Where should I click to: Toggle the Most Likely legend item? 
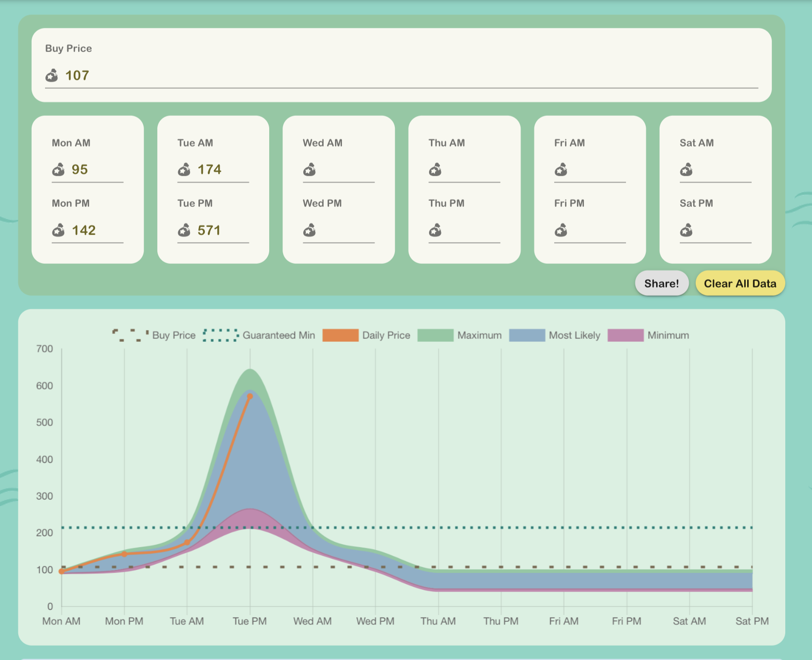(x=555, y=335)
